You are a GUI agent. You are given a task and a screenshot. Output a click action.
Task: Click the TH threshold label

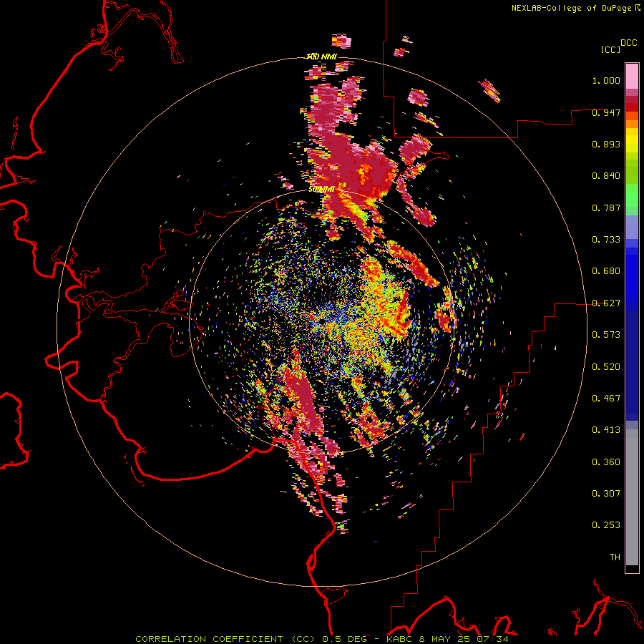coord(615,557)
